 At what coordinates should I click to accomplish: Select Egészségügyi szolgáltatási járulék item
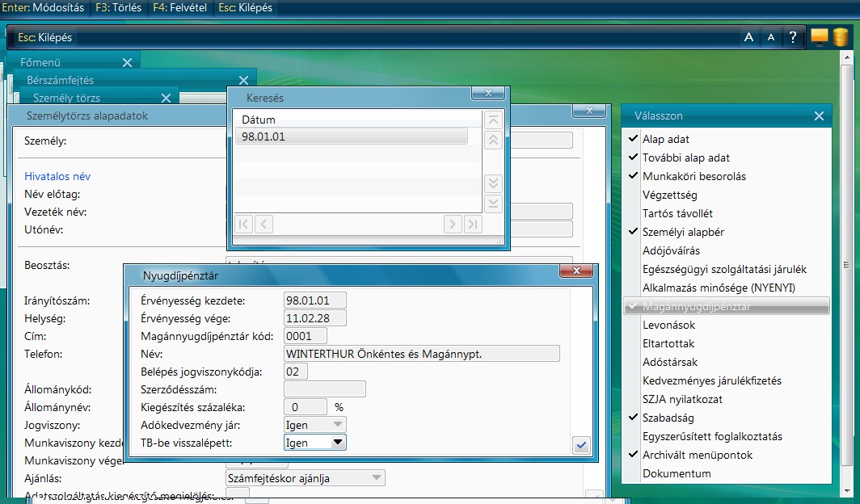pyautogui.click(x=726, y=270)
